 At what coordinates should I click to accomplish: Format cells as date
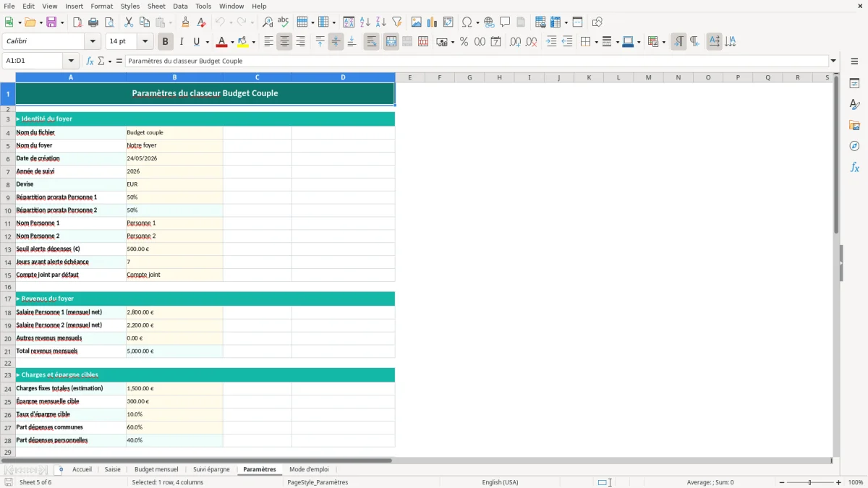[x=496, y=42]
